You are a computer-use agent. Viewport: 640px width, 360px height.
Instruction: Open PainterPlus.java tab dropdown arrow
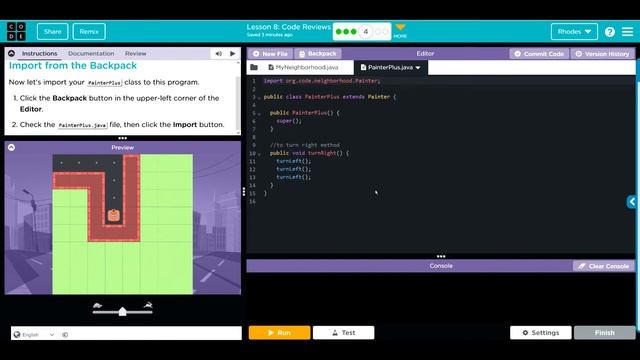tap(418, 68)
